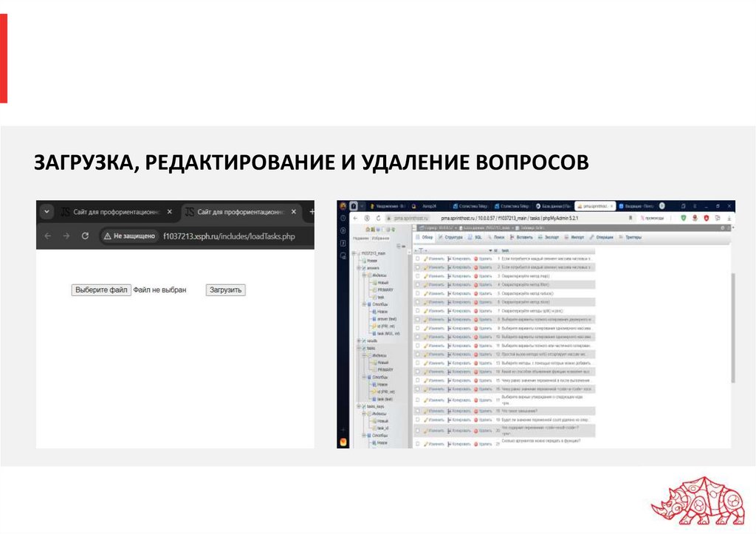Click 'Удалить' link in row 20

pyautogui.click(x=486, y=431)
